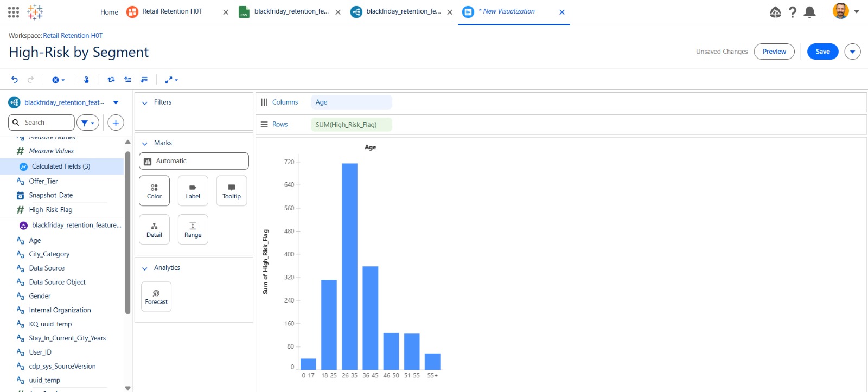Open the Trailhead guidance icon

(776, 12)
